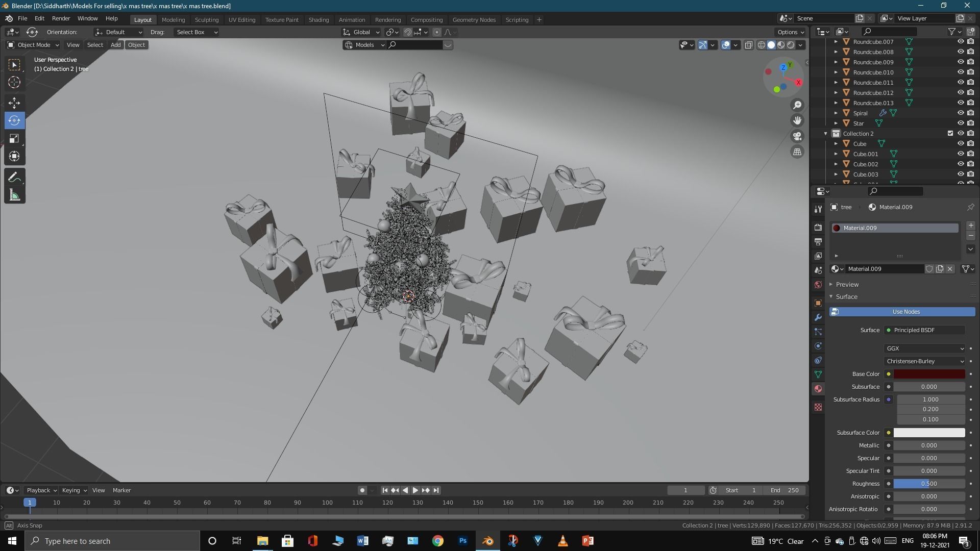The width and height of the screenshot is (980, 551).
Task: Select the Annotate tool
Action: (14, 178)
